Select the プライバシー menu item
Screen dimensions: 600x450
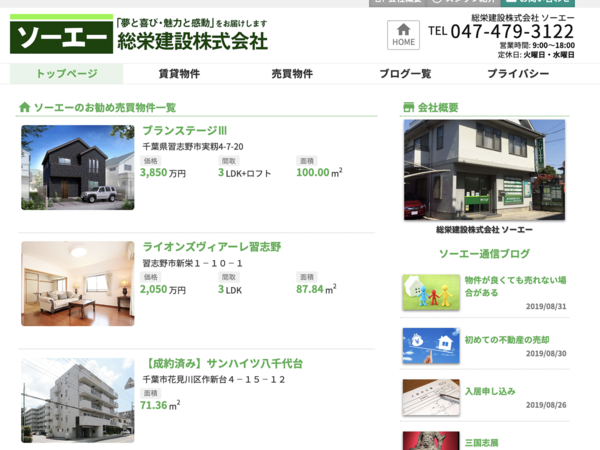pyautogui.click(x=518, y=74)
